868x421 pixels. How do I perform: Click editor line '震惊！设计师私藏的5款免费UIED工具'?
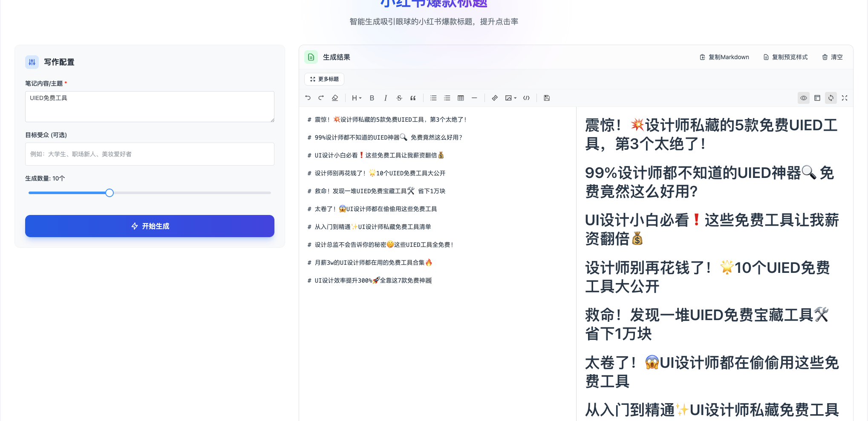click(387, 120)
